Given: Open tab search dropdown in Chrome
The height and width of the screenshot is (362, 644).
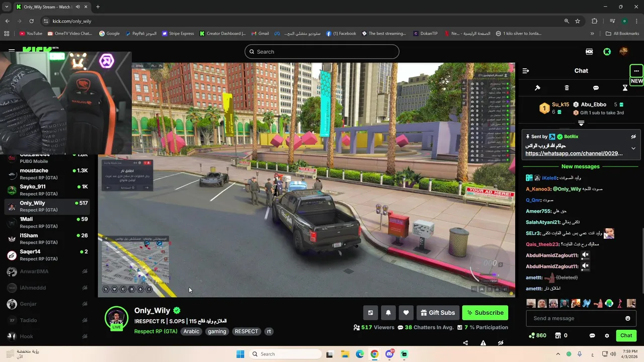Looking at the screenshot, I should tap(6, 7).
